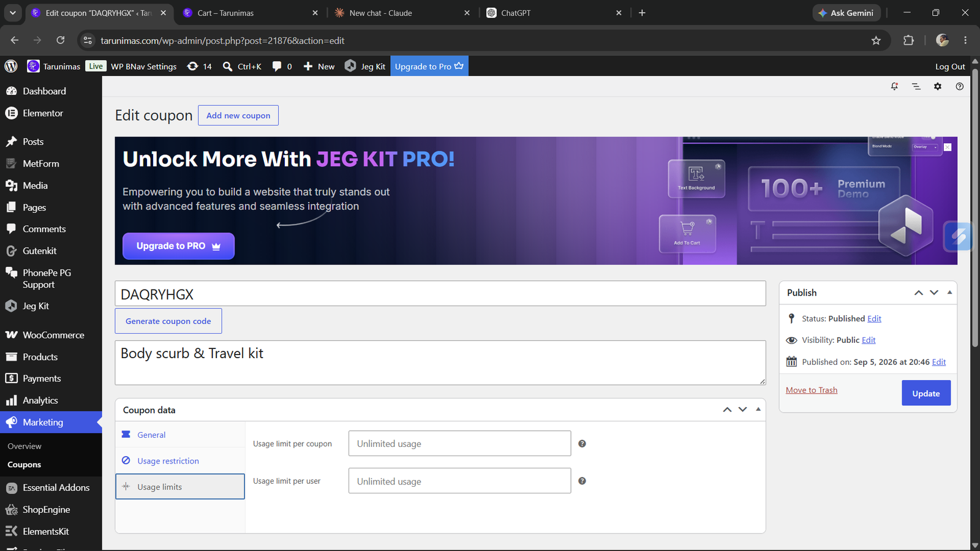Edit the Visibility: Public setting
The height and width of the screenshot is (551, 980).
coord(869,340)
